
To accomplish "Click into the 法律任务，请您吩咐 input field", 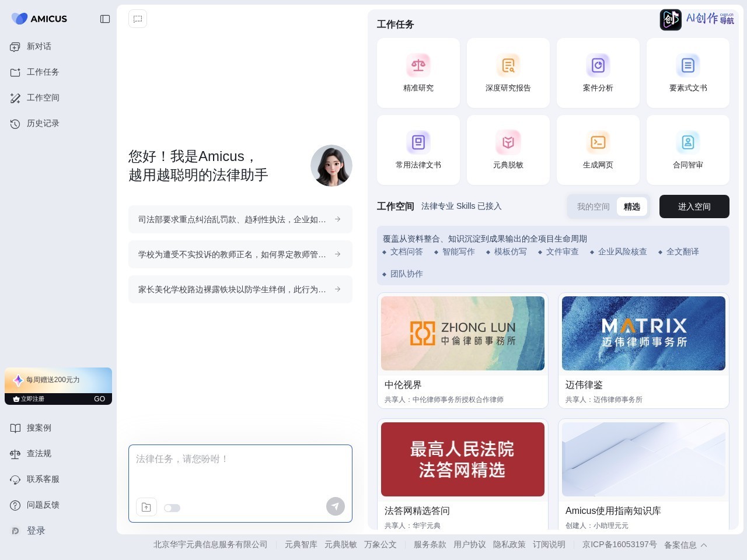I will tap(240, 470).
